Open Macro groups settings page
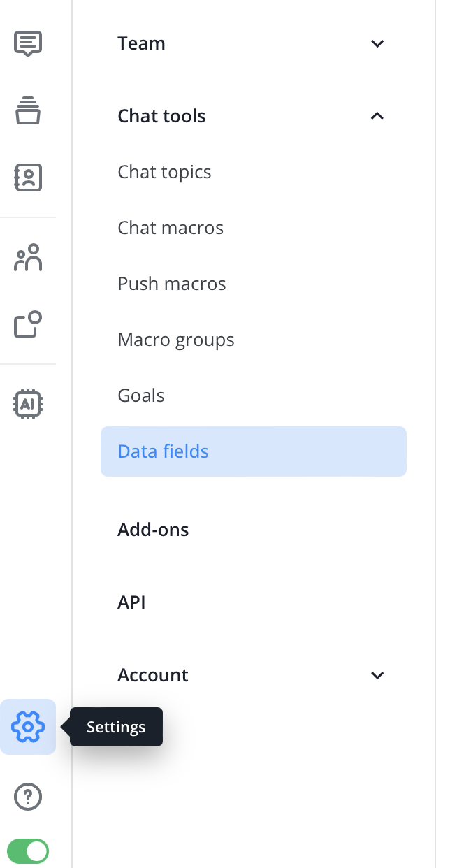 click(x=176, y=340)
